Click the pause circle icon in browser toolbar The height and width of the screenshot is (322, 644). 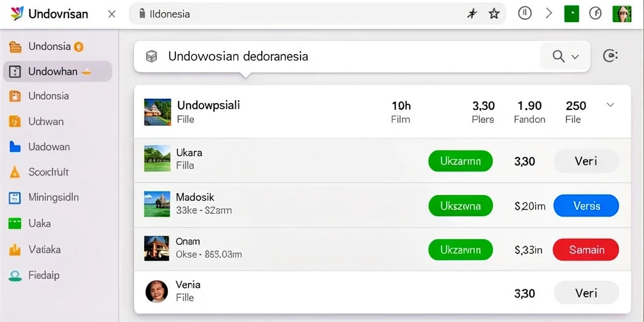click(x=525, y=14)
